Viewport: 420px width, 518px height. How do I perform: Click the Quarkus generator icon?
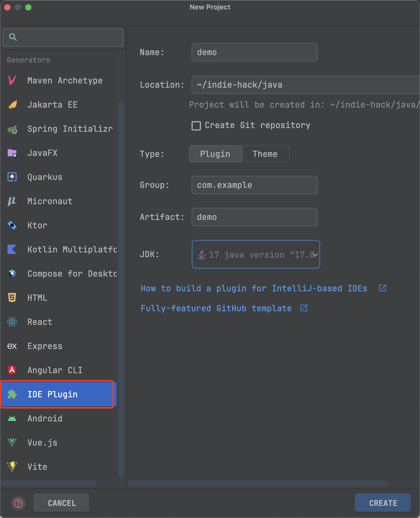[12, 177]
